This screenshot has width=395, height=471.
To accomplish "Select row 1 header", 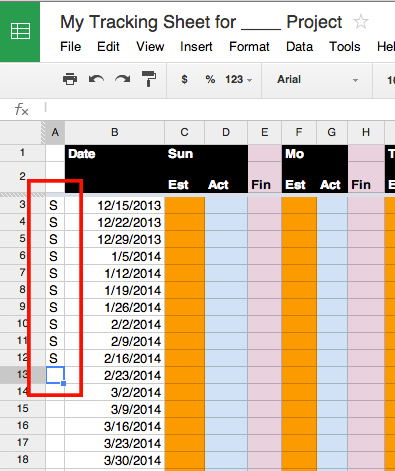I will click(x=22, y=153).
